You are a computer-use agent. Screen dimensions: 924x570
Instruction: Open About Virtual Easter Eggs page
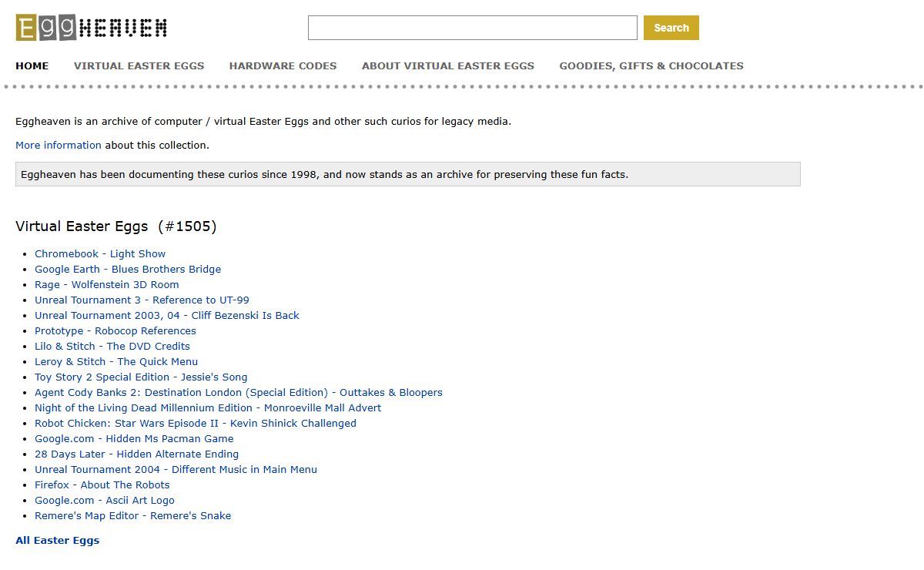click(448, 66)
